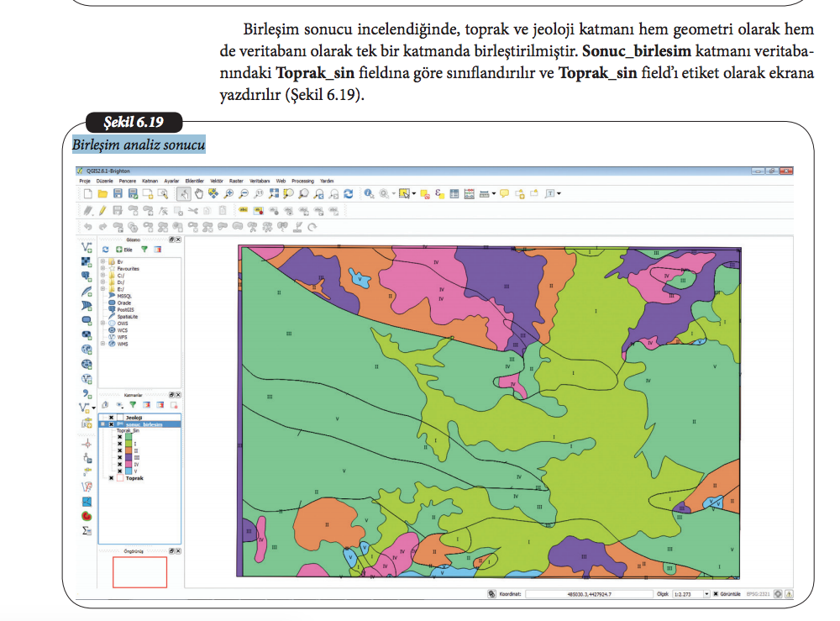Open the Vektör menu
840x621 pixels.
point(216,181)
